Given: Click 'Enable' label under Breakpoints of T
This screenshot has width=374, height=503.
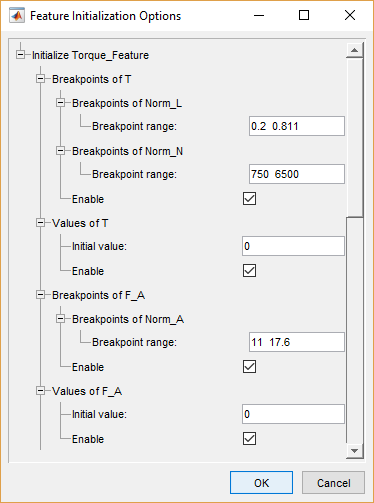Looking at the screenshot, I should click(88, 199).
